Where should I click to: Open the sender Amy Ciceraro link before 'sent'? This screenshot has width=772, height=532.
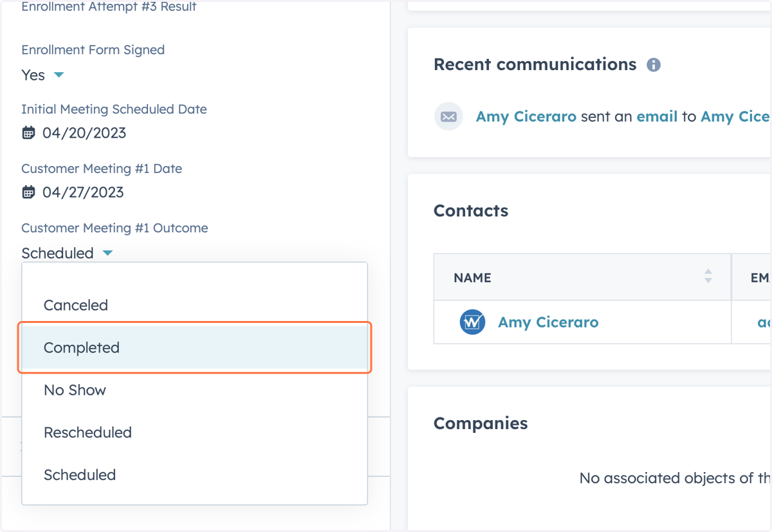pos(526,116)
